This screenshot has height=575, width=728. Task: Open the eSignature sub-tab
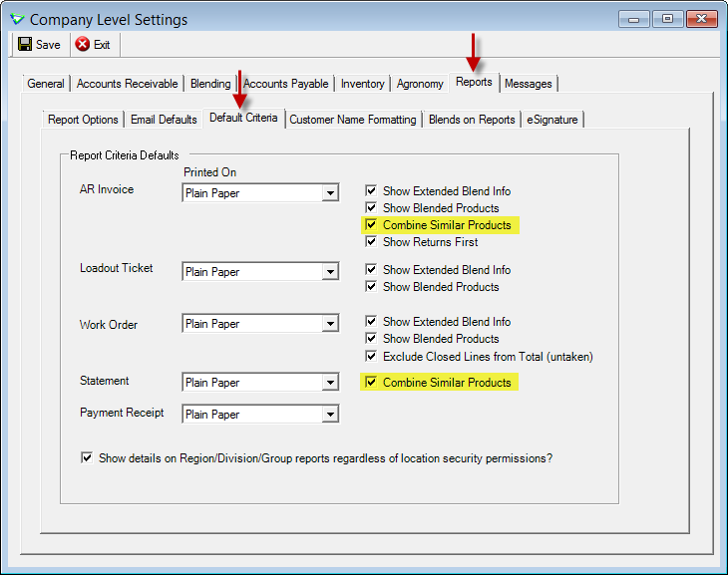pos(552,120)
